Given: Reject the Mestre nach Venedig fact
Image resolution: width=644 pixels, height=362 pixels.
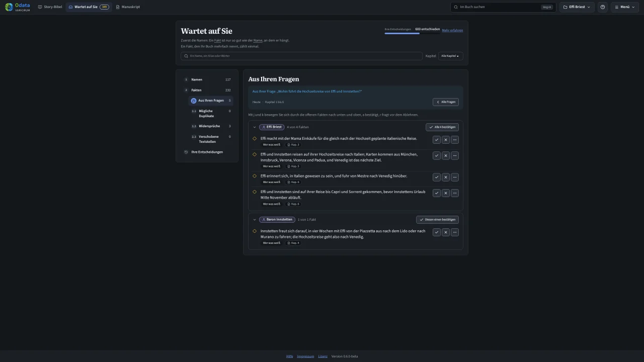Looking at the screenshot, I should (446, 177).
